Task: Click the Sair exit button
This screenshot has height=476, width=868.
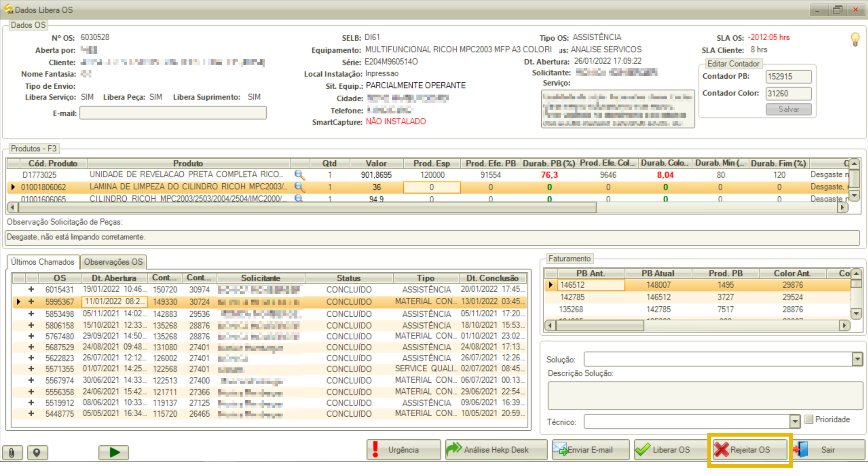Action: [x=828, y=450]
